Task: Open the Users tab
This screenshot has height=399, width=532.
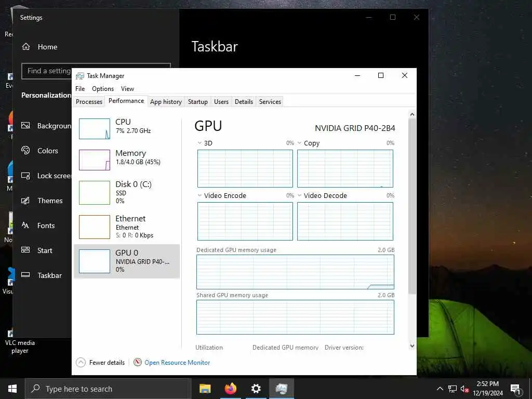Action: coord(221,101)
